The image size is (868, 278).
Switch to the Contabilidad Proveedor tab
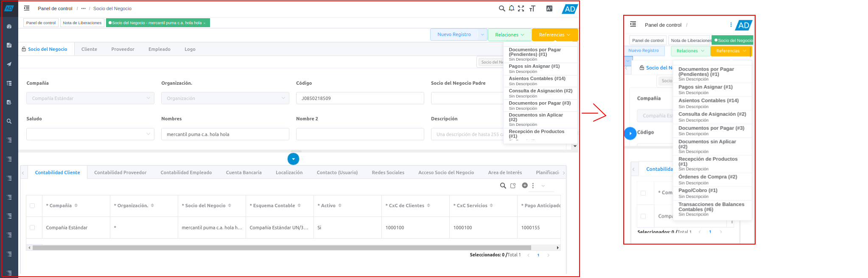120,172
